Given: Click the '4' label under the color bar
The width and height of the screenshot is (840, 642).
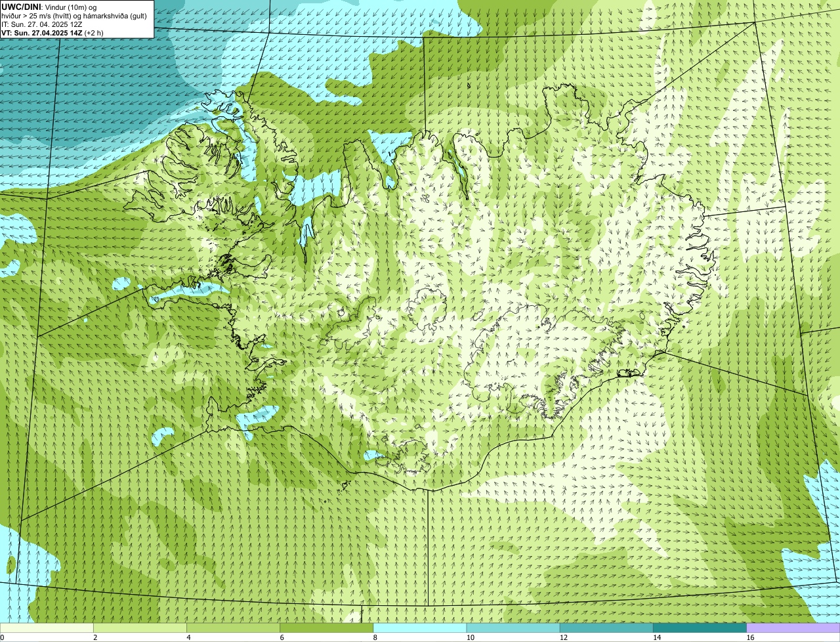Looking at the screenshot, I should tap(188, 637).
